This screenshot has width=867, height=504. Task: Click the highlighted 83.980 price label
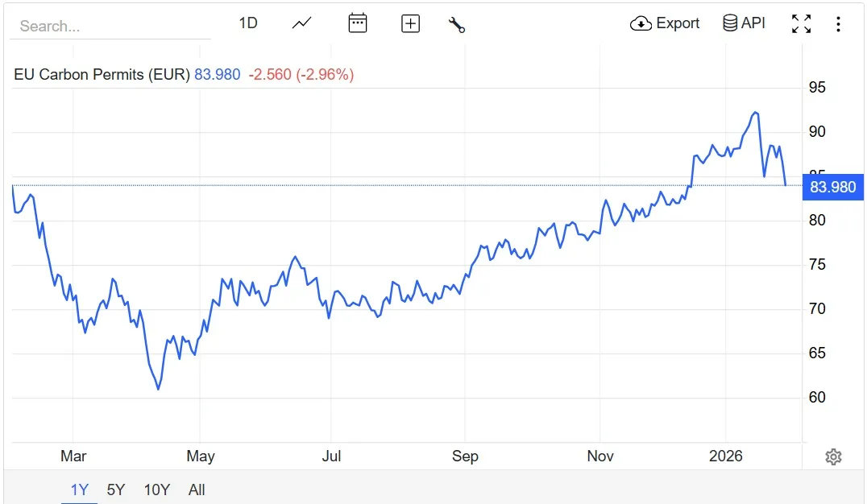[x=833, y=187]
